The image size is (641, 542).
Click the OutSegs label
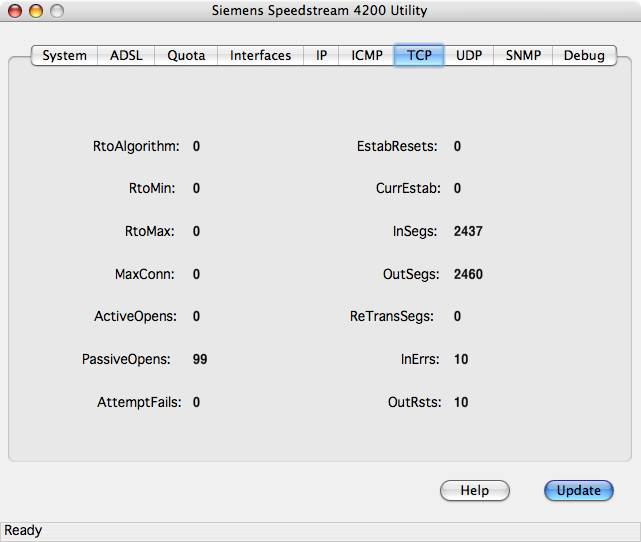[411, 274]
